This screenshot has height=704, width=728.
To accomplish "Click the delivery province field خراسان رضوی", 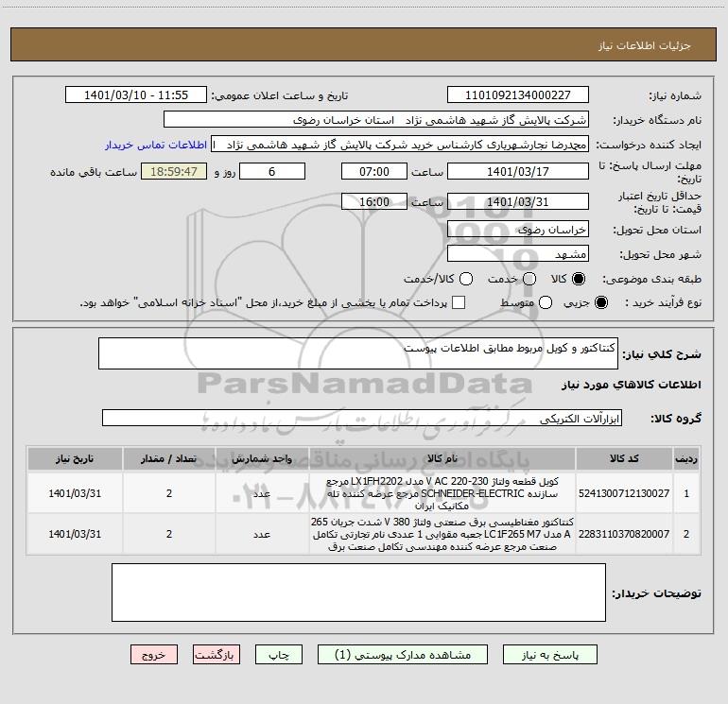I will [518, 229].
